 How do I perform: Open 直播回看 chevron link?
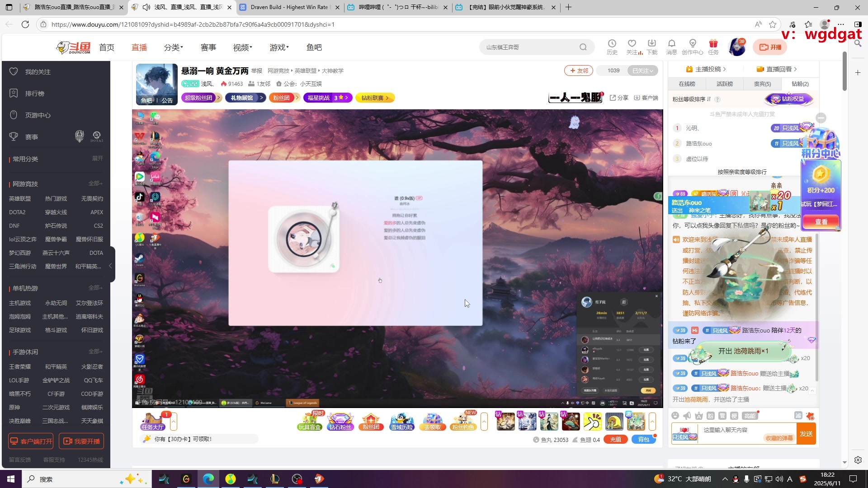coord(777,69)
